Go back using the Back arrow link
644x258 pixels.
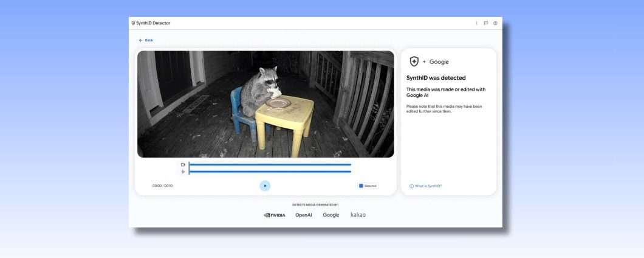point(146,40)
